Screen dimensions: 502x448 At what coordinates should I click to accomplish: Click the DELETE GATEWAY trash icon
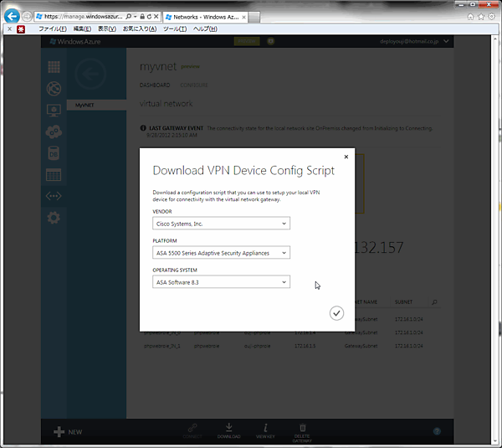[x=302, y=433]
